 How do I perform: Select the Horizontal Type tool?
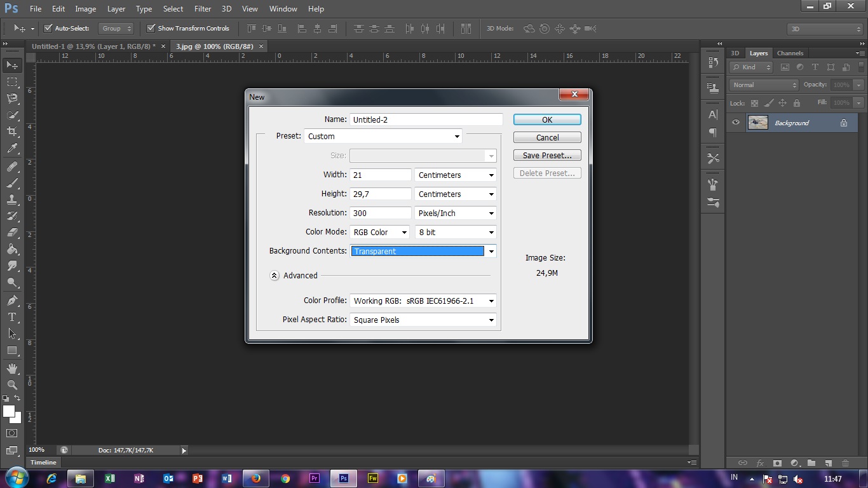(x=12, y=317)
